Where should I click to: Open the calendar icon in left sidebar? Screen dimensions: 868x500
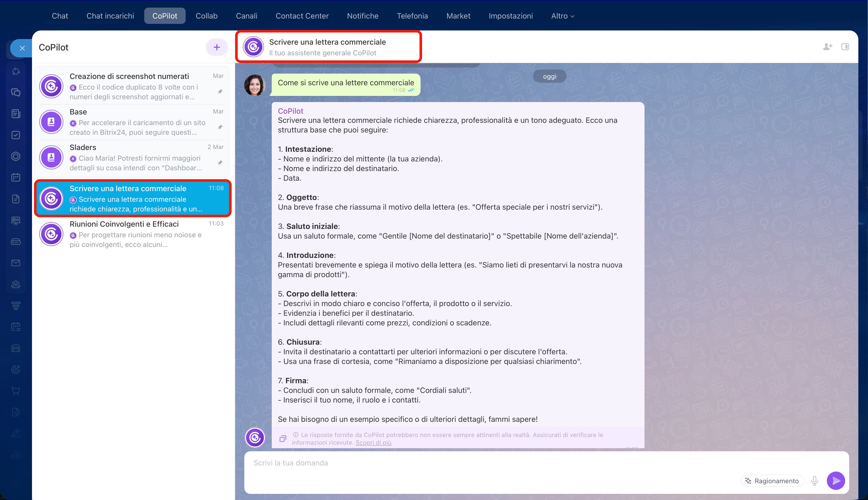(16, 178)
